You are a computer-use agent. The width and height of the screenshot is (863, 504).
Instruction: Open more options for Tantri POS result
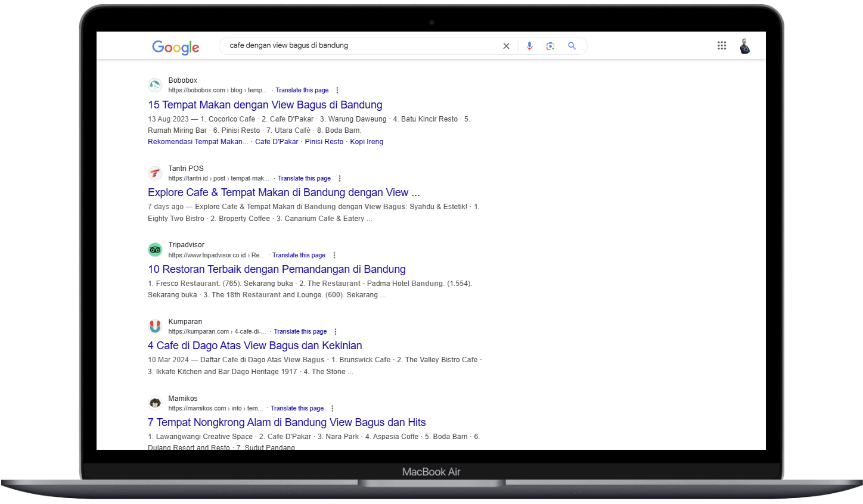(340, 179)
